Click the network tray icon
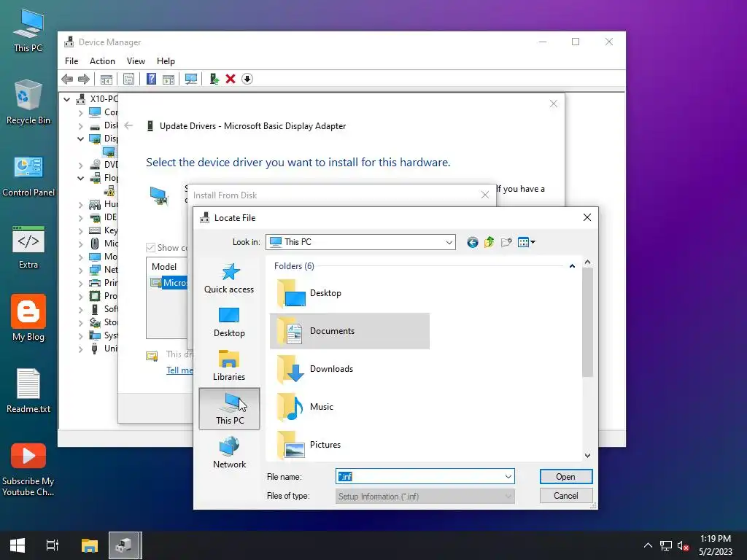This screenshot has height=560, width=747. [x=666, y=545]
